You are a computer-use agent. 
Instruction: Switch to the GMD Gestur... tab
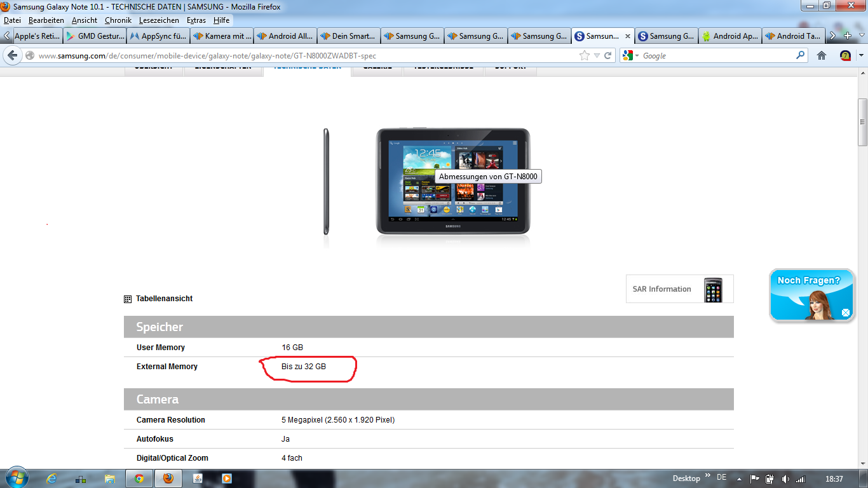(x=95, y=36)
